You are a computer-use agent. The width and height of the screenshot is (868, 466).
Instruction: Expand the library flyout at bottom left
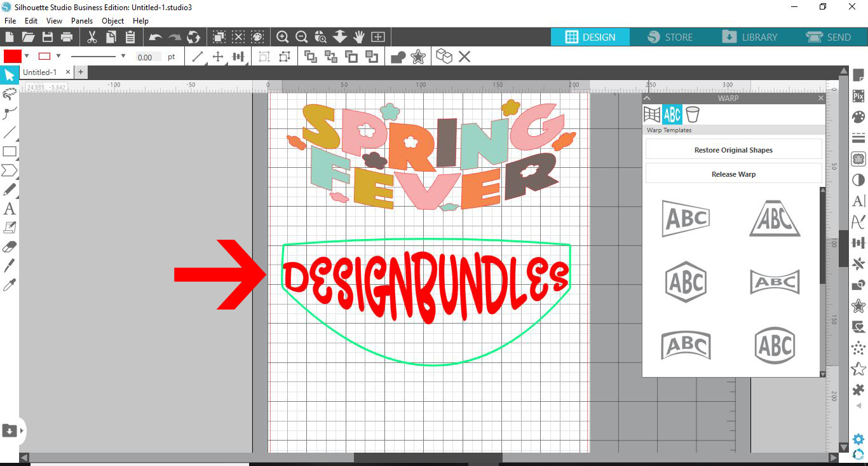tap(22, 430)
